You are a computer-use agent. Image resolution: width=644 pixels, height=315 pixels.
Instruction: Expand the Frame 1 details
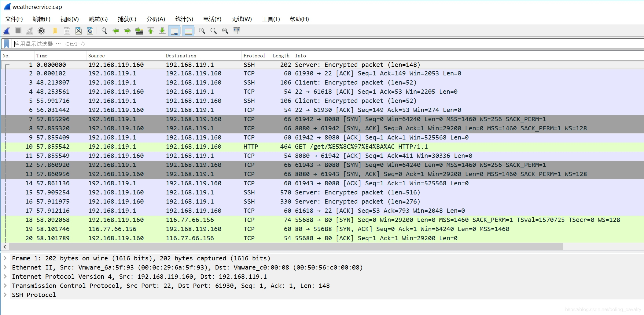pos(5,258)
